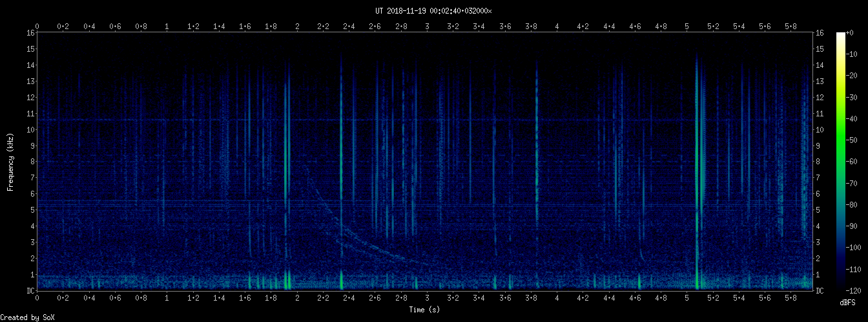Click the color scale bar gradient
868x322 pixels.
(840, 162)
